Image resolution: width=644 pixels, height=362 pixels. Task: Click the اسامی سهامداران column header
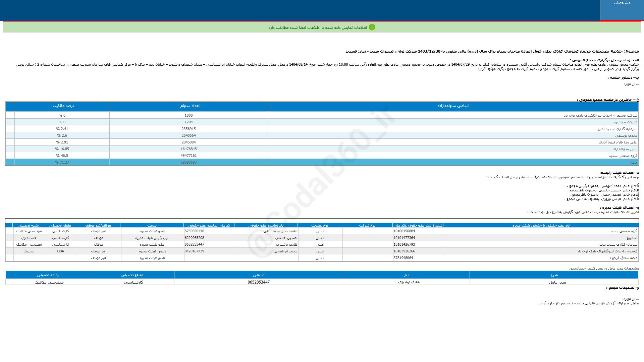(453, 106)
